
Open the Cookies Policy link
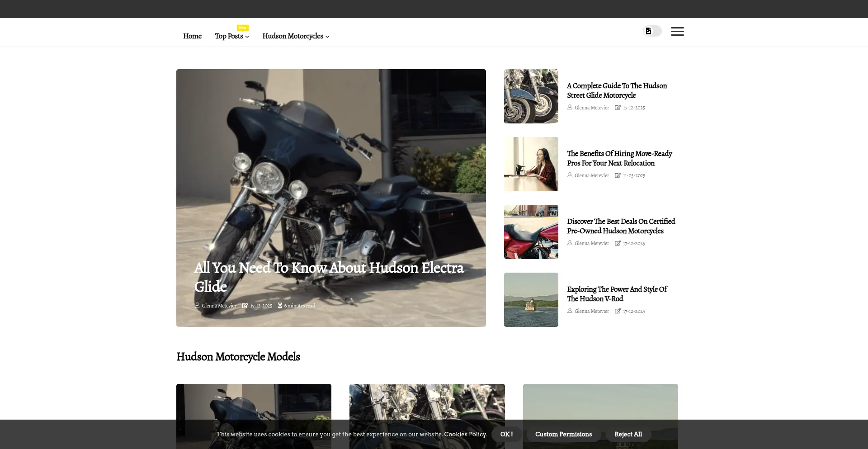465,434
